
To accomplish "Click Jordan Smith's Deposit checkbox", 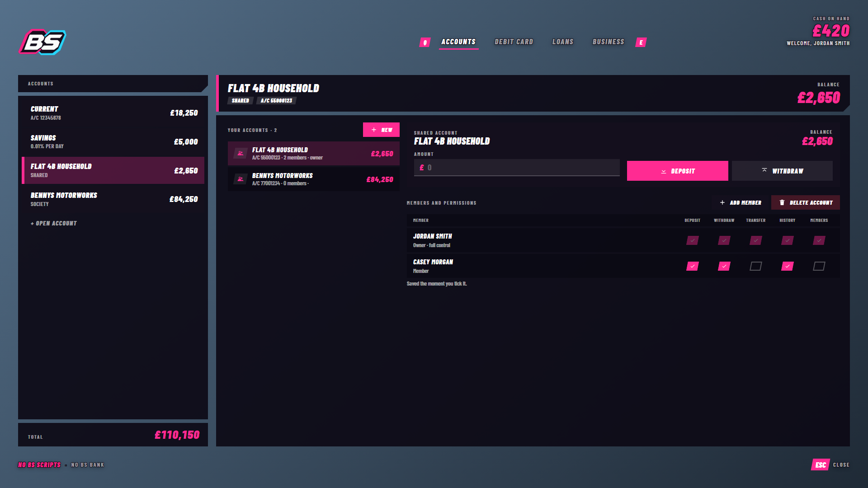I will [693, 240].
